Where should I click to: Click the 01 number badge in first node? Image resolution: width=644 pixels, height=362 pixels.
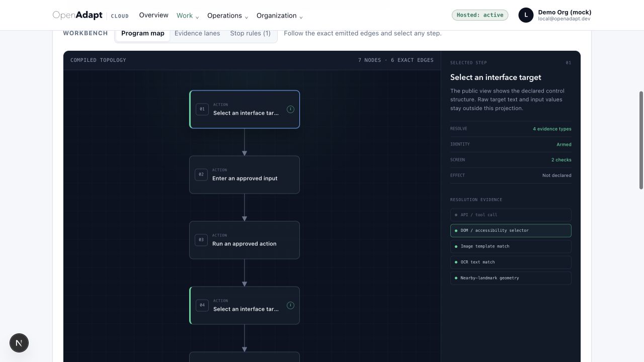coord(202,109)
